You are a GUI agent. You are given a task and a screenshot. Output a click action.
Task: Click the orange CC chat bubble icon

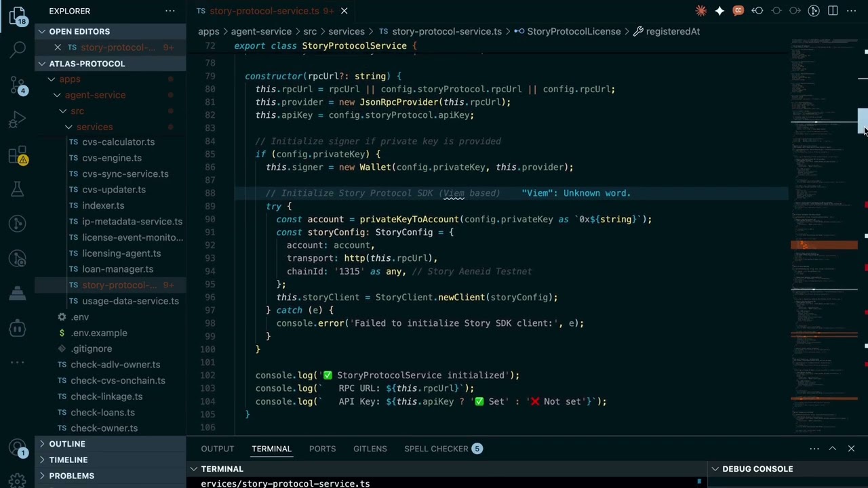tap(738, 11)
